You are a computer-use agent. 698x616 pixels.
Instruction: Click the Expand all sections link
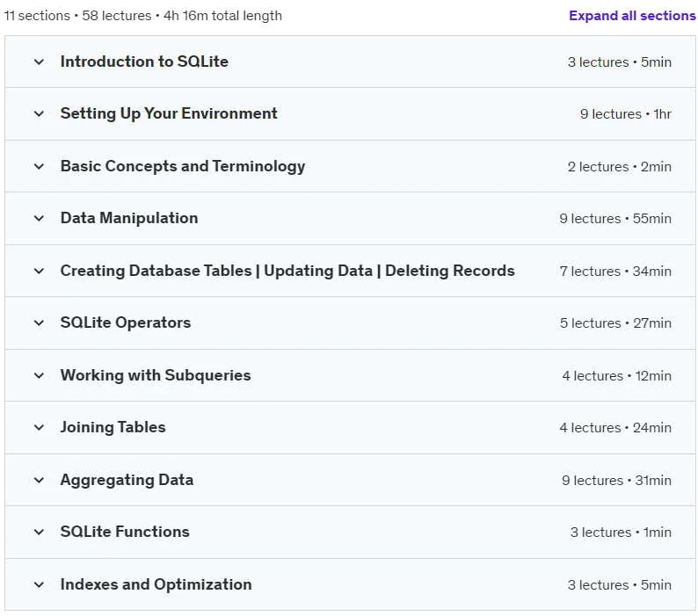pos(632,16)
